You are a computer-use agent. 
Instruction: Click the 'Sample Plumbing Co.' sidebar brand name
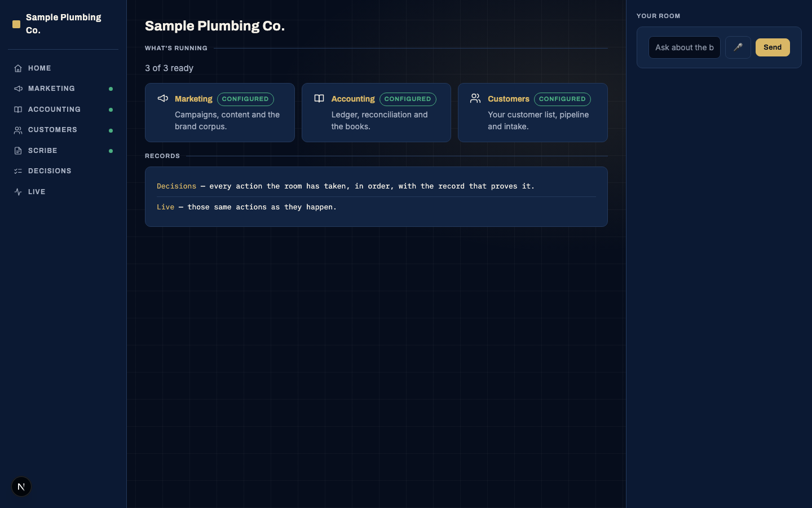point(64,24)
